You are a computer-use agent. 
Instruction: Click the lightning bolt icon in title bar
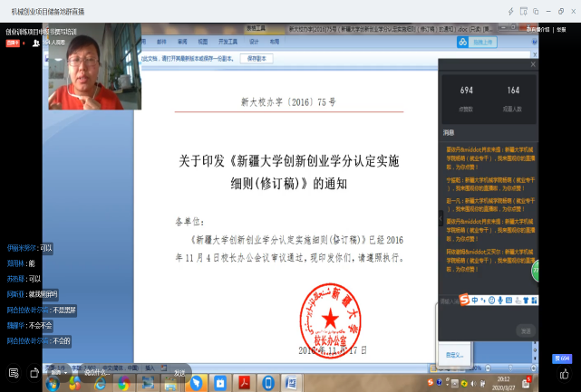point(511,12)
